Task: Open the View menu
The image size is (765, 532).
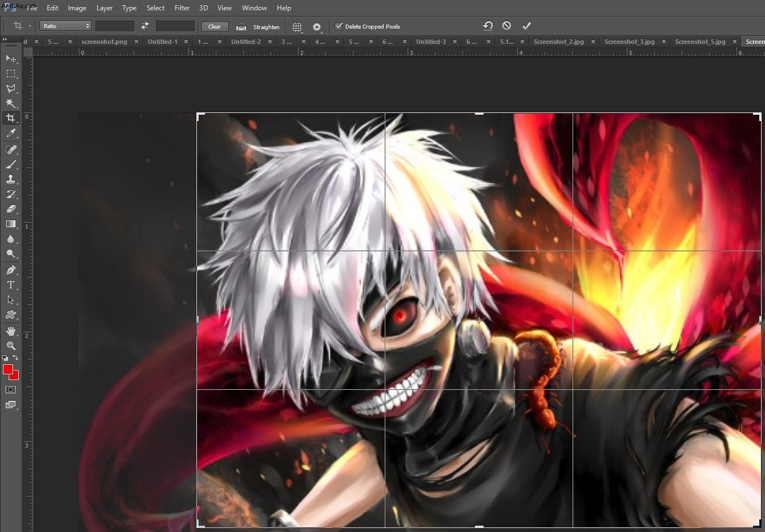Action: click(224, 8)
